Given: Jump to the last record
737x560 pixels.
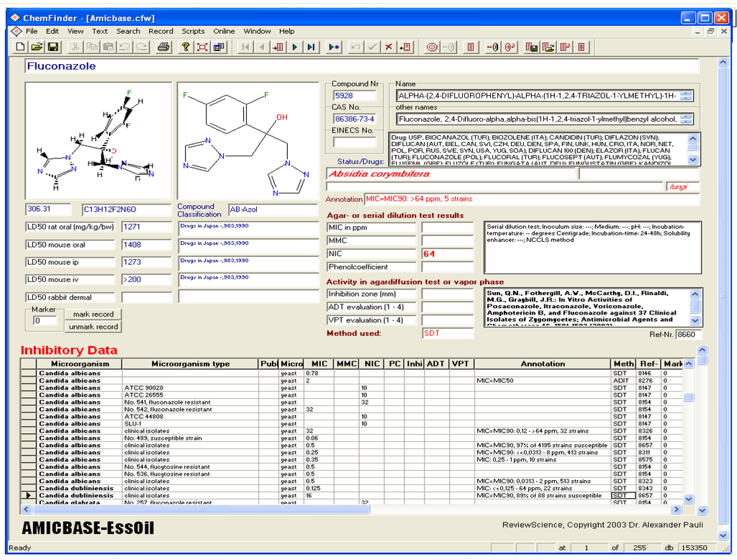Looking at the screenshot, I should pyautogui.click(x=311, y=46).
